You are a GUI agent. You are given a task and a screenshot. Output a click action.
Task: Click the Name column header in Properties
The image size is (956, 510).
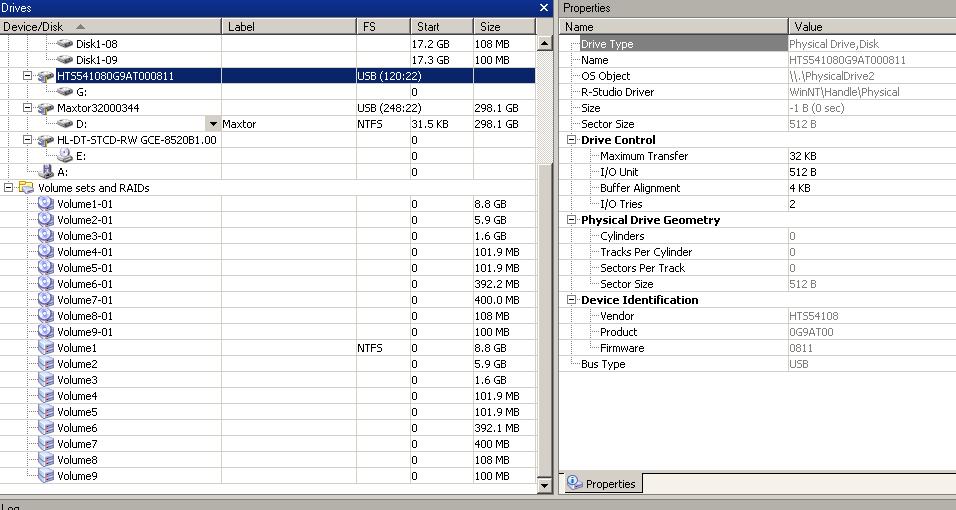coord(673,27)
